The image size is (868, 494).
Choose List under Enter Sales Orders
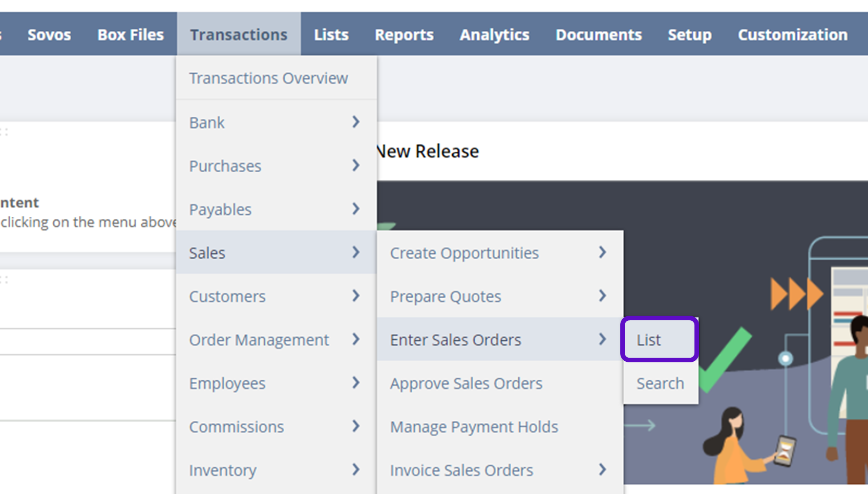(x=649, y=340)
